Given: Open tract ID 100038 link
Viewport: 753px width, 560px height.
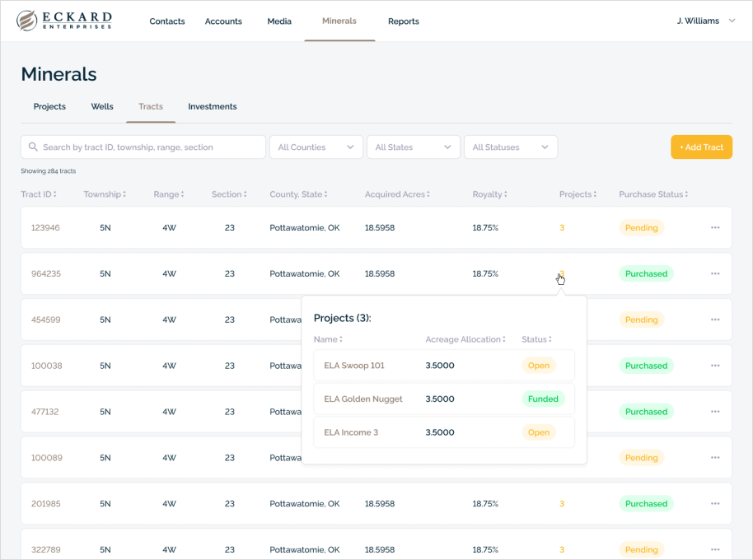Looking at the screenshot, I should [47, 366].
